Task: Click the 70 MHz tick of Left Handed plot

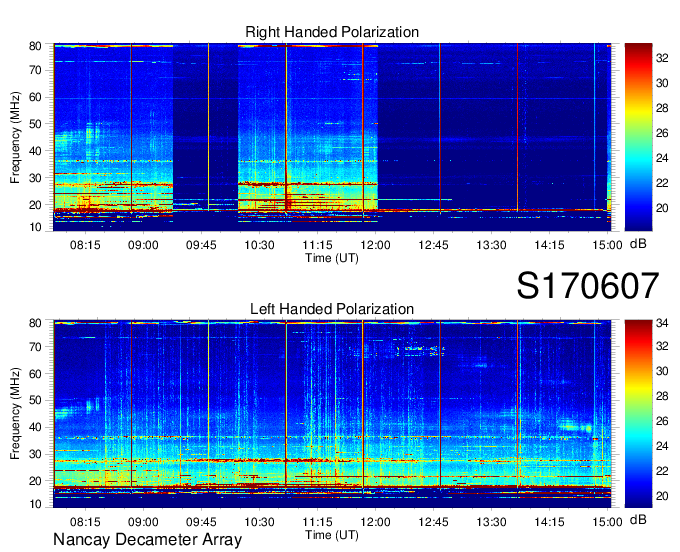Action: [35, 347]
